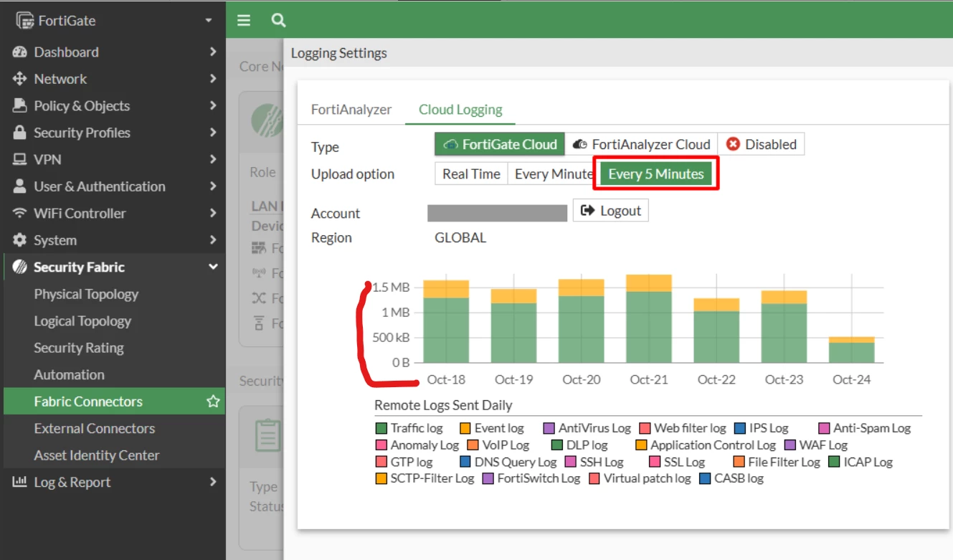Click the Logout arrow icon

pyautogui.click(x=588, y=210)
